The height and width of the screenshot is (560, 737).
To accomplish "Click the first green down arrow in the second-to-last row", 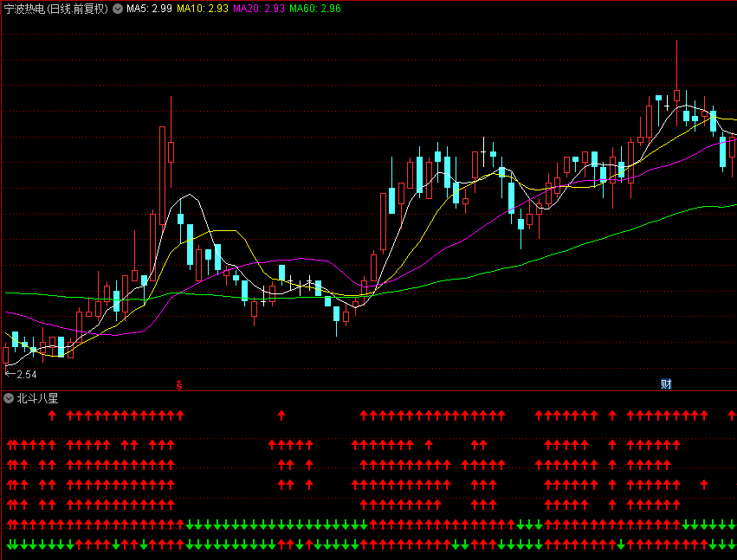I will [190, 524].
